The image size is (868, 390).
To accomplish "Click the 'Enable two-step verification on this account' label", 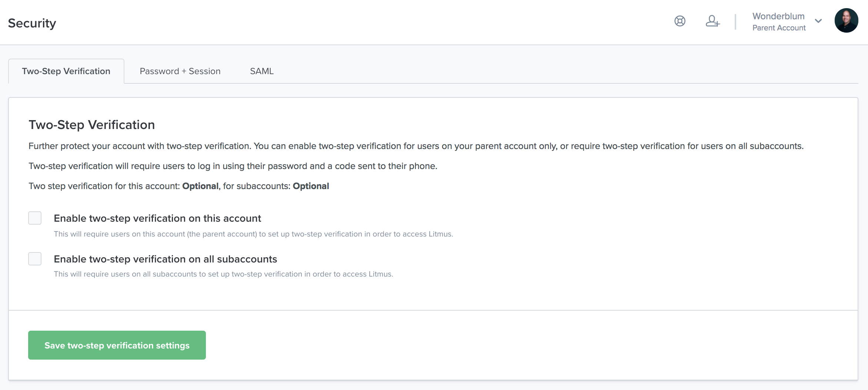I will (157, 218).
